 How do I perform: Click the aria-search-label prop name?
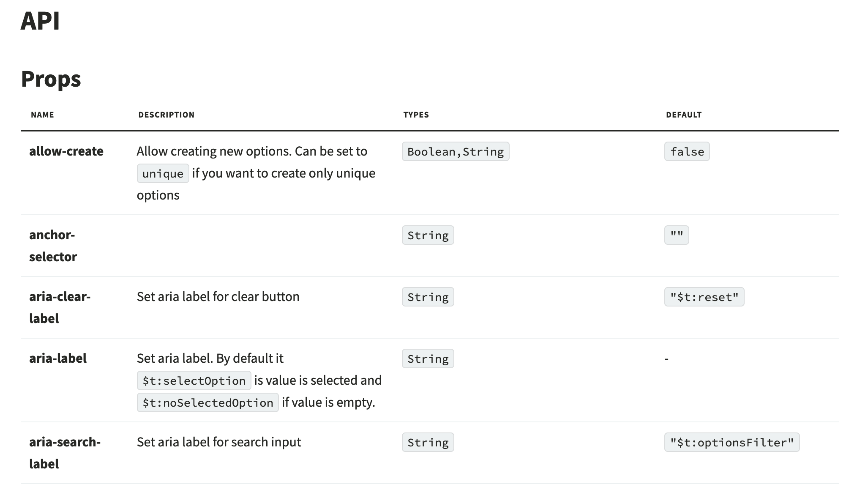coord(65,453)
